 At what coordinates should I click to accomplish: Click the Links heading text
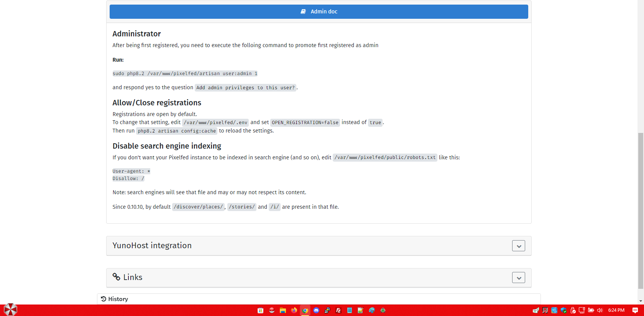coord(133,277)
